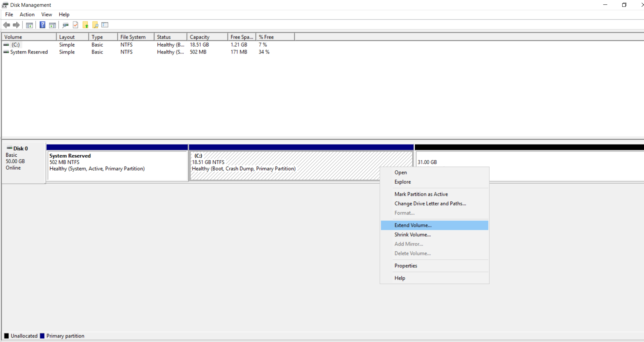This screenshot has width=644, height=342.
Task: Sort by the Capacity column header
Action: point(208,37)
